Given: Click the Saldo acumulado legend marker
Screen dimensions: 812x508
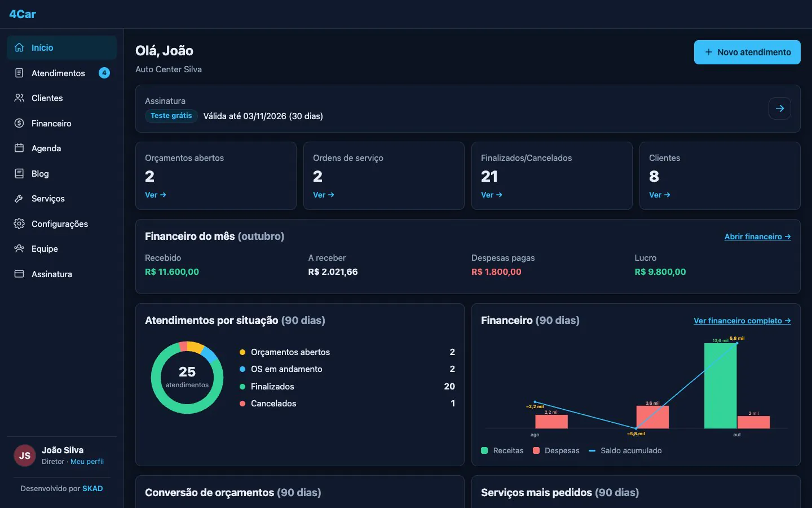Looking at the screenshot, I should click(592, 450).
